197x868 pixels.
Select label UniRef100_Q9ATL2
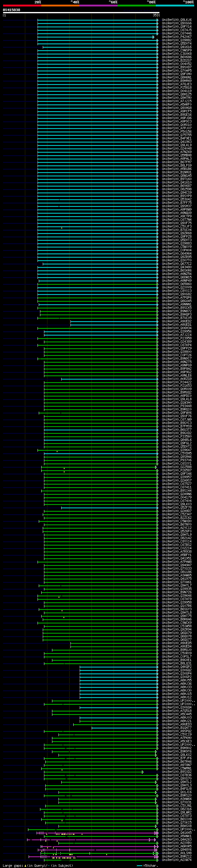(177, 782)
